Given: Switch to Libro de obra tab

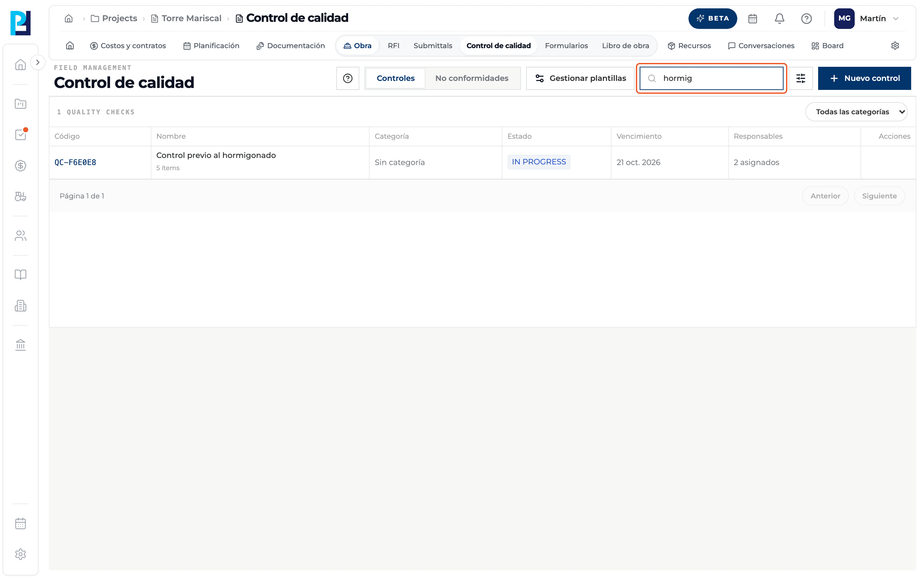Looking at the screenshot, I should (x=625, y=46).
